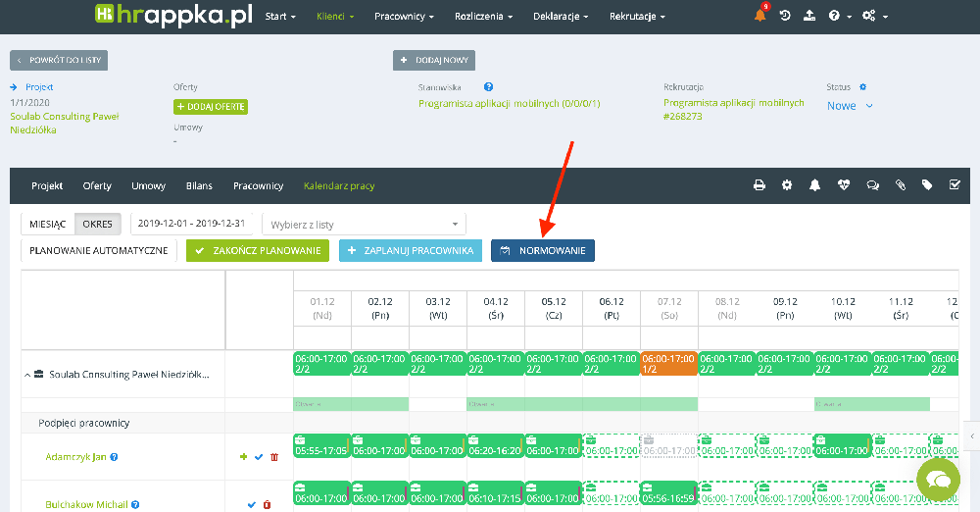980x512 pixels.
Task: Click the checklist icon in project toolbar
Action: pyautogui.click(x=955, y=184)
